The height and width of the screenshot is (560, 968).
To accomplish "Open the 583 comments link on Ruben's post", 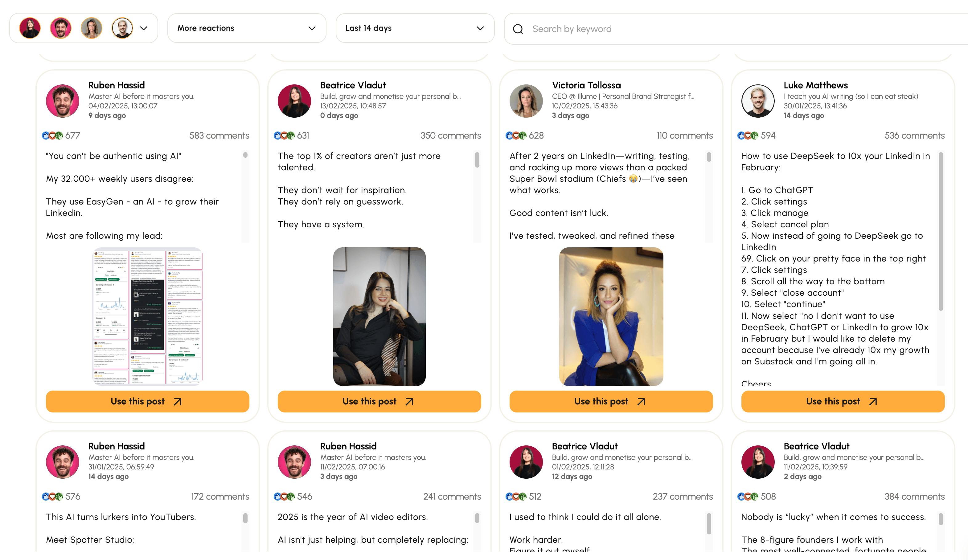I will tap(219, 135).
